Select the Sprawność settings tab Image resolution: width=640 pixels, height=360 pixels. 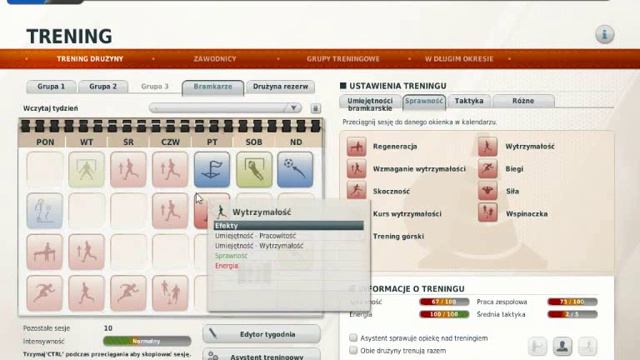coord(424,101)
